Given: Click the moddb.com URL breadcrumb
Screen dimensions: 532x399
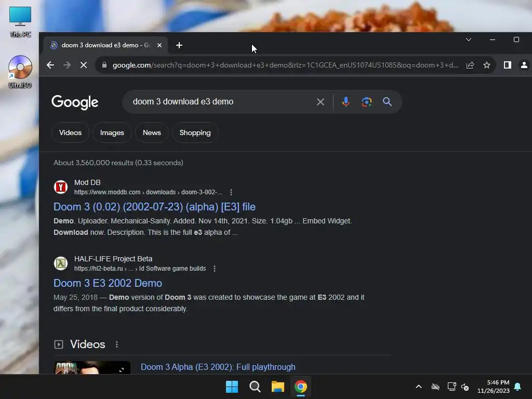Looking at the screenshot, I should 148,192.
